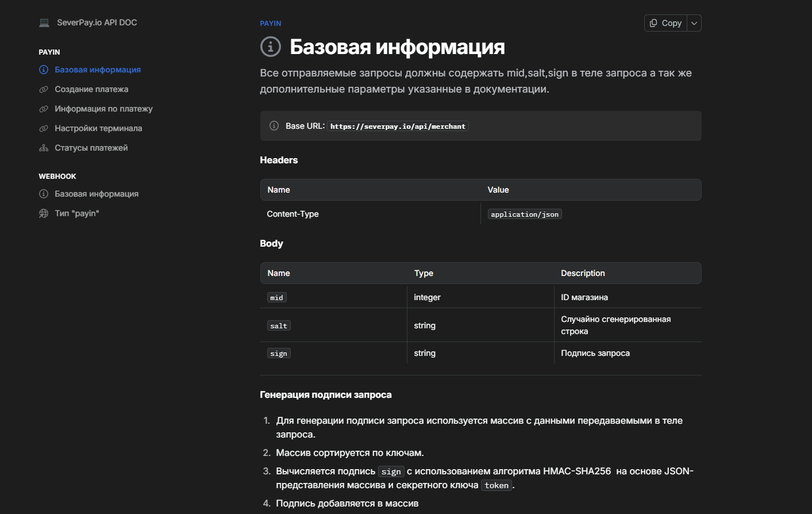Open Настройки терминала section
The image size is (812, 514).
pos(98,128)
